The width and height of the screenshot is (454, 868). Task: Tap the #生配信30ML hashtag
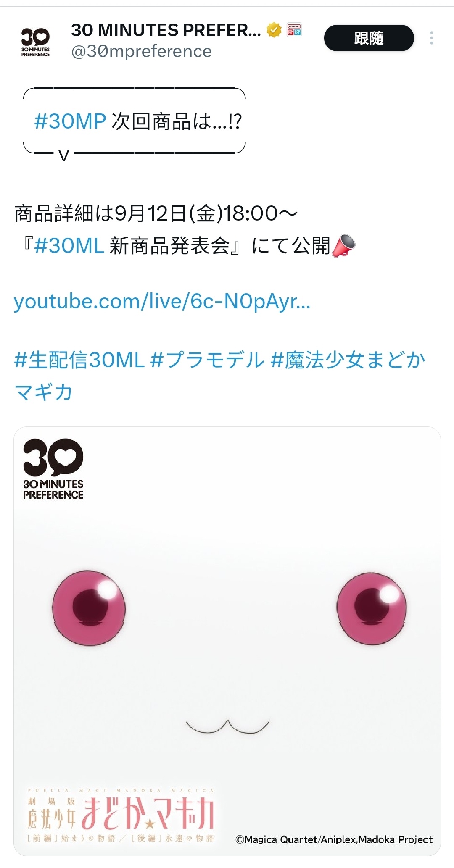click(x=79, y=360)
